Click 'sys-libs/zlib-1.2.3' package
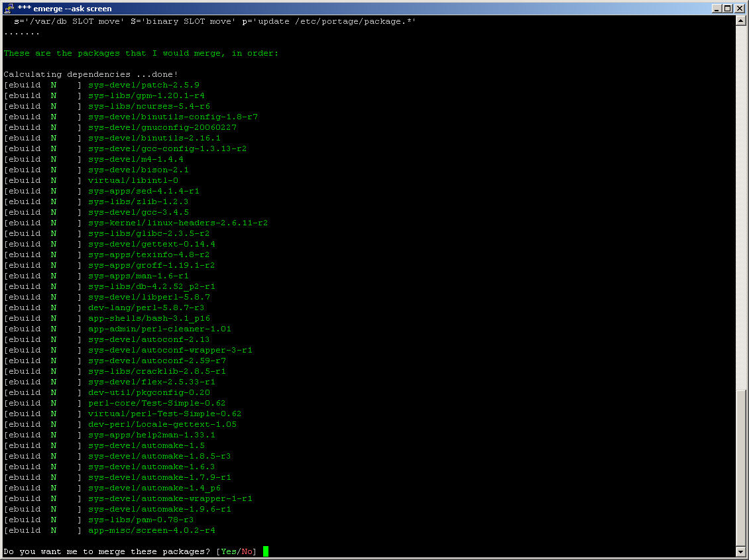The width and height of the screenshot is (749, 560). 139,201
